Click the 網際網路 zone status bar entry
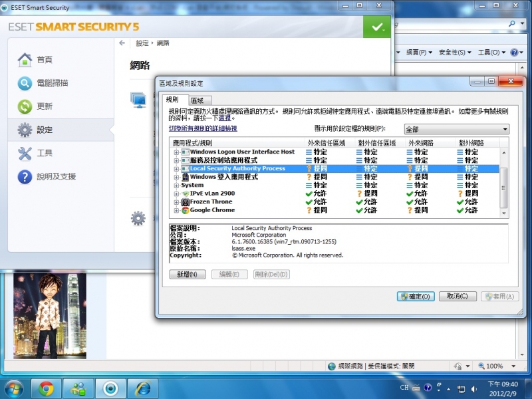Image resolution: width=532 pixels, height=399 pixels. (x=371, y=366)
